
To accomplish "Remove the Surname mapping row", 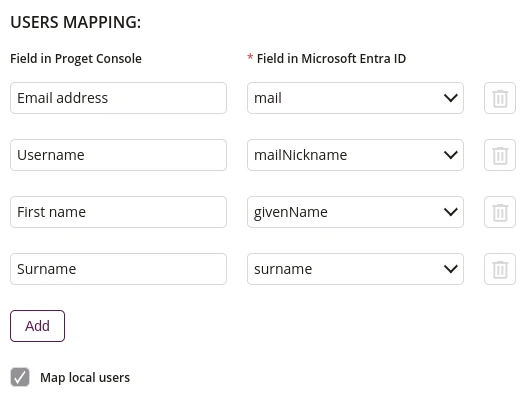I will point(499,269).
